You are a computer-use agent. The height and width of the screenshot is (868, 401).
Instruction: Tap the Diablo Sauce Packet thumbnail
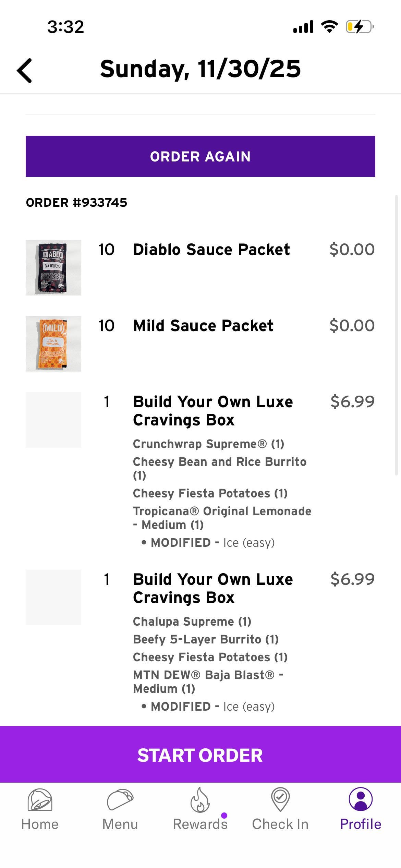point(53,268)
